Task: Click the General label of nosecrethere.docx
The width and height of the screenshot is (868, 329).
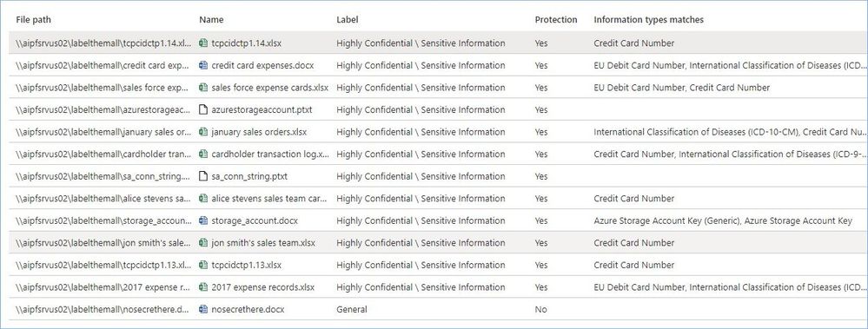Action: coord(352,309)
